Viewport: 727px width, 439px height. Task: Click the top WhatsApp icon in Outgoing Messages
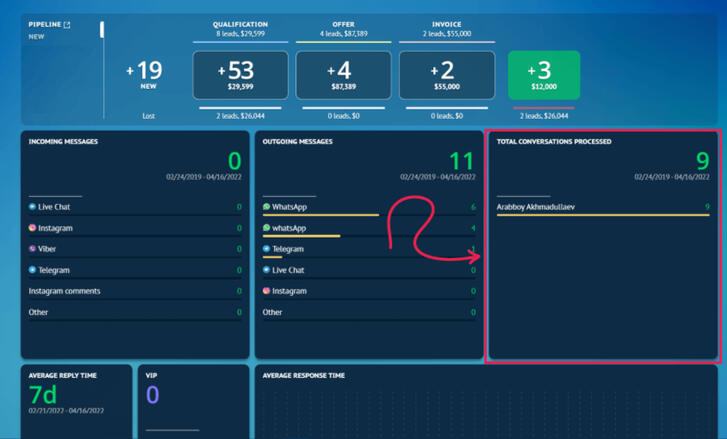click(x=267, y=207)
